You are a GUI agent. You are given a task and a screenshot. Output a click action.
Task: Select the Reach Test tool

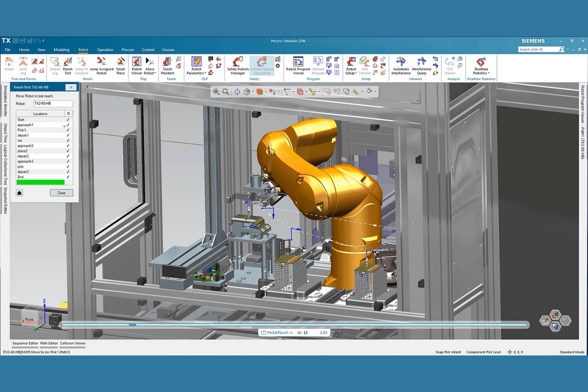68,66
